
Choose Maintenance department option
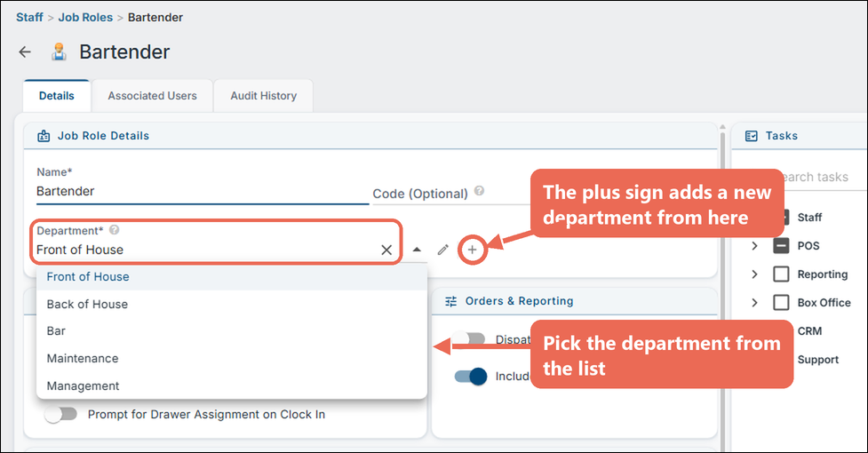tap(231, 359)
